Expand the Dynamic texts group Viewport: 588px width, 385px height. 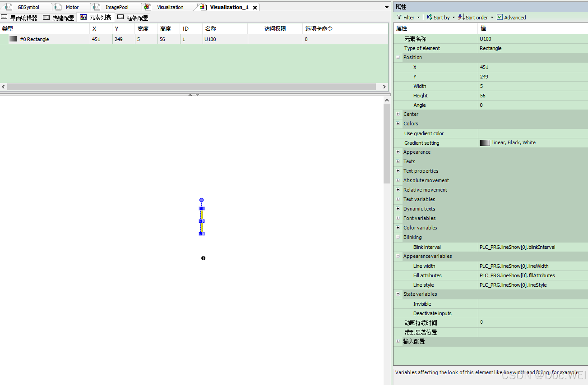tap(398, 209)
